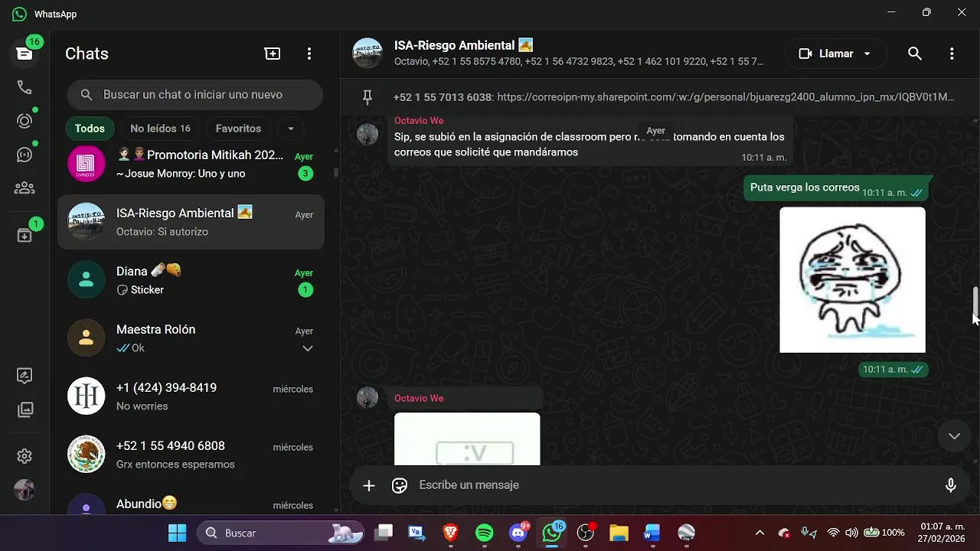Open File Explorer from the taskbar

[x=619, y=533]
